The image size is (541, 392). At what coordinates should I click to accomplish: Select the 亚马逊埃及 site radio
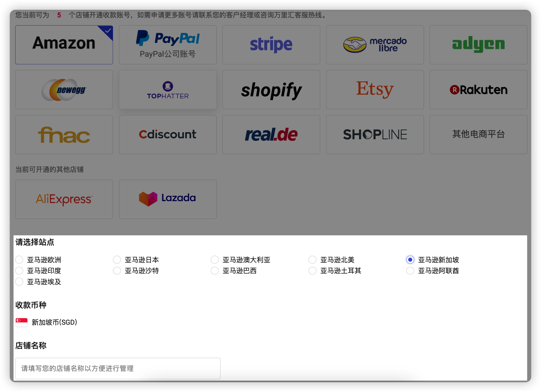pos(19,282)
